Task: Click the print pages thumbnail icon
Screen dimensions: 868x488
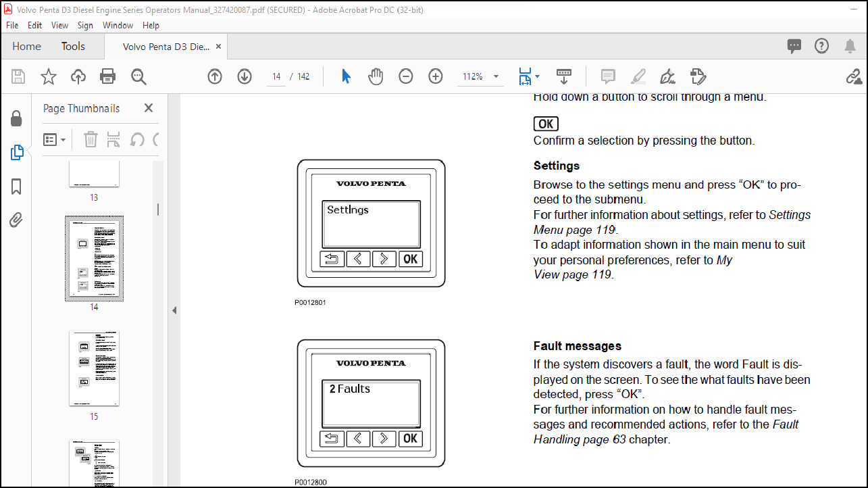Action: [x=113, y=140]
